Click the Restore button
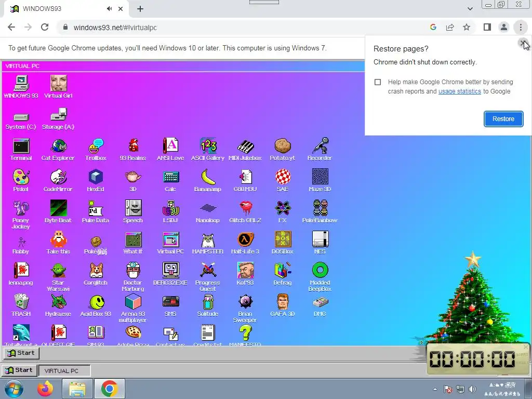 503,119
